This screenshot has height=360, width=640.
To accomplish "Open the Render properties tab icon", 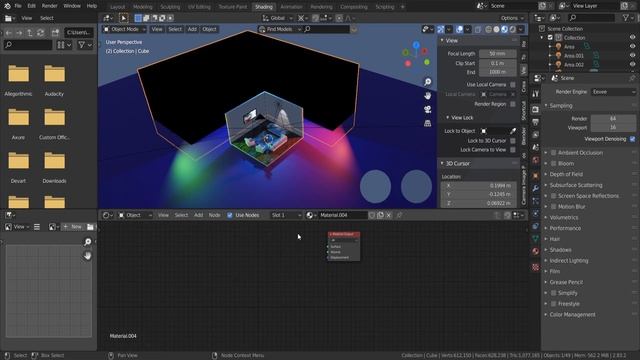I will (536, 109).
